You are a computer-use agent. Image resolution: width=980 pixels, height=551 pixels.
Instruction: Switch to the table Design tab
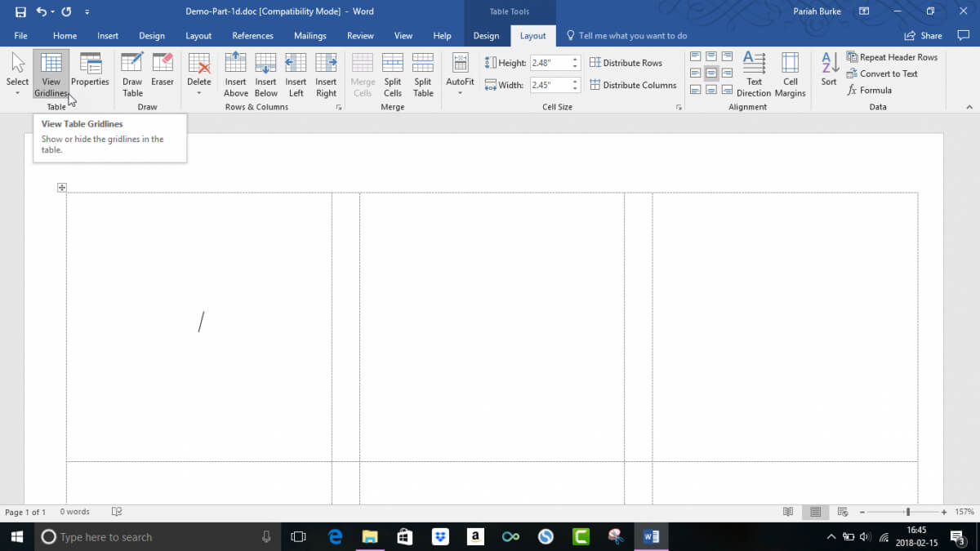[x=486, y=36]
